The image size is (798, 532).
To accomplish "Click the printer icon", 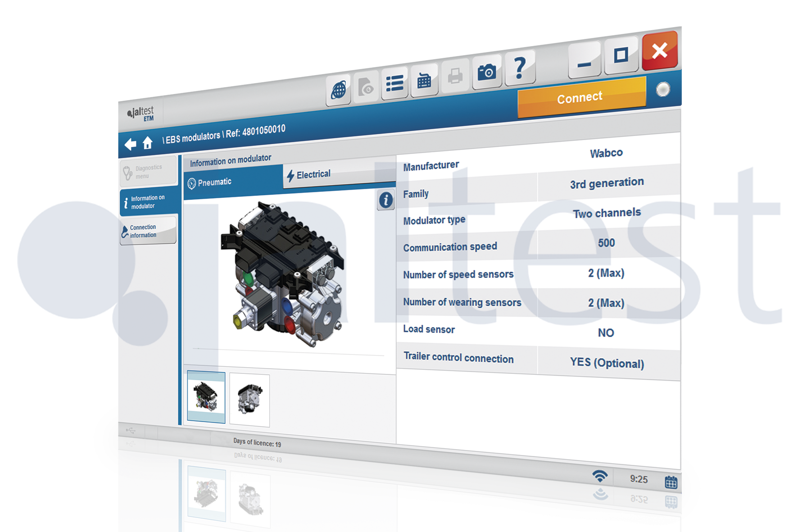I will pyautogui.click(x=455, y=76).
